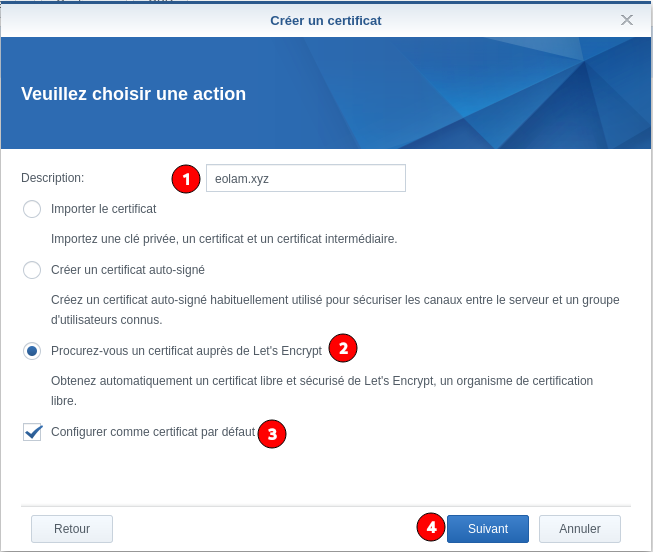Image resolution: width=653 pixels, height=552 pixels.
Task: Click the red number 2 annotation marker
Action: [343, 348]
